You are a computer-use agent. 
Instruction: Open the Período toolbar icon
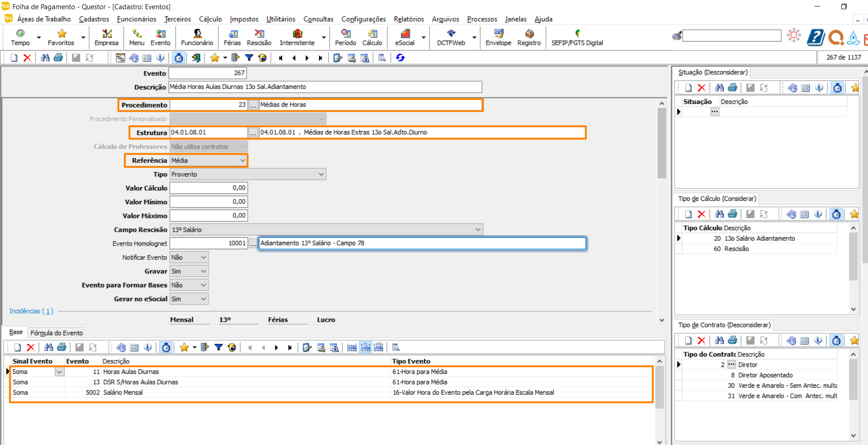(x=345, y=37)
